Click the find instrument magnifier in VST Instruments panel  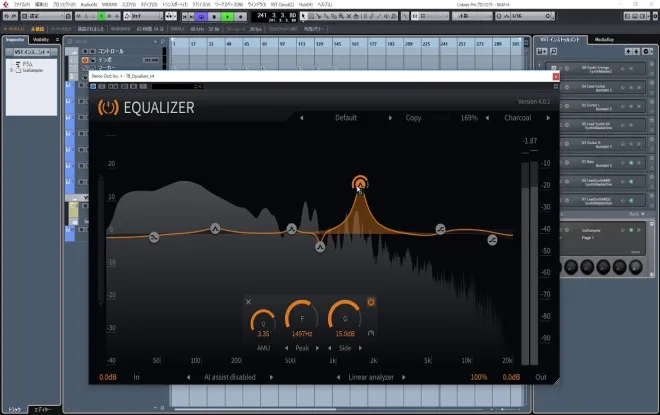click(x=553, y=51)
